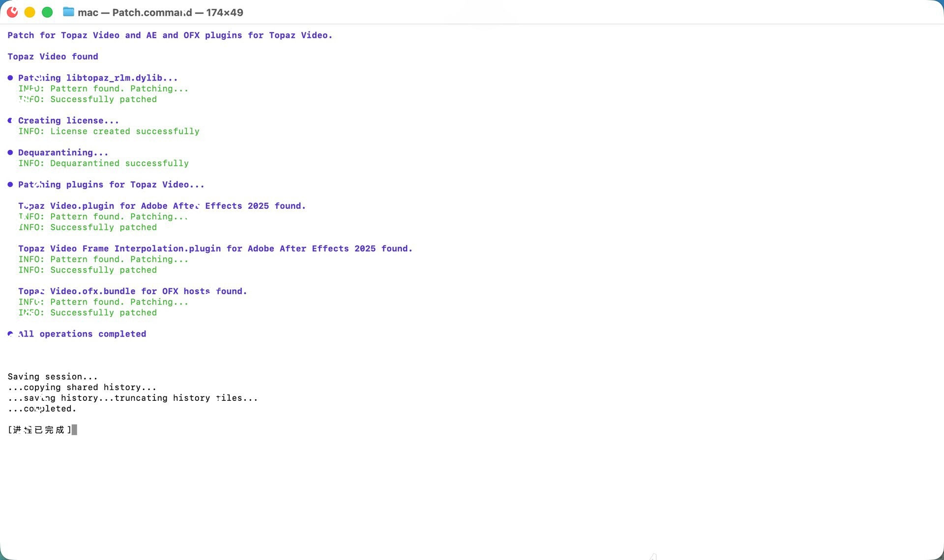The image size is (944, 560).
Task: Select the 'All operations completed' line
Action: click(x=82, y=334)
